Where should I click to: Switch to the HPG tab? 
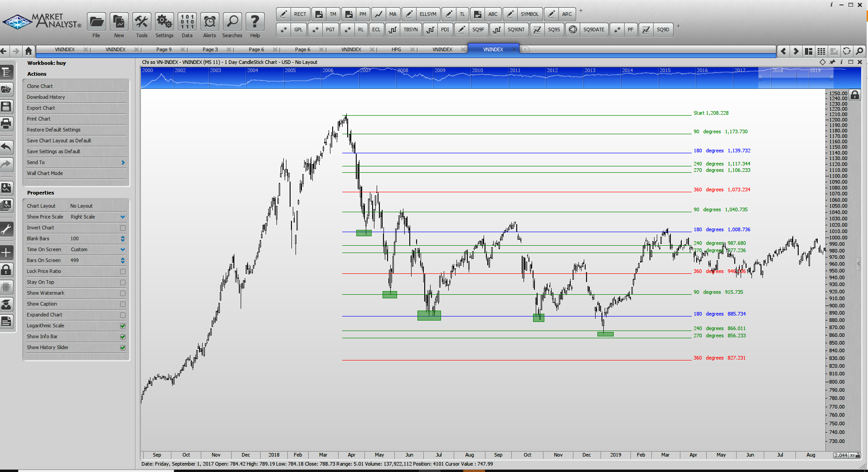(x=396, y=49)
